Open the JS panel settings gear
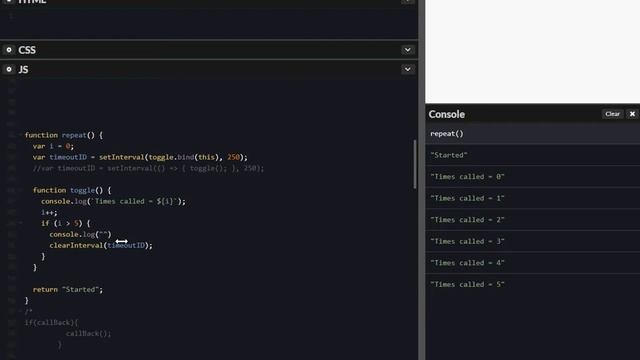640x360 pixels. (x=9, y=69)
